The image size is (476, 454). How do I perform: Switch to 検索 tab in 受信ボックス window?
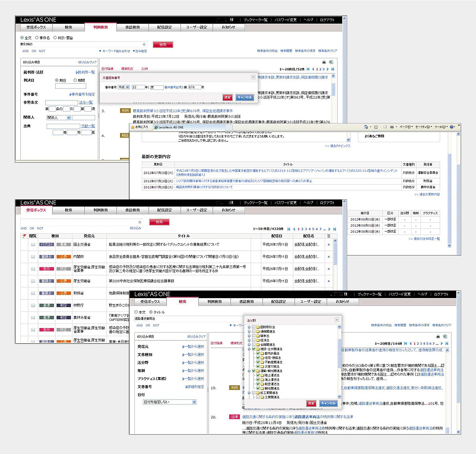click(68, 210)
